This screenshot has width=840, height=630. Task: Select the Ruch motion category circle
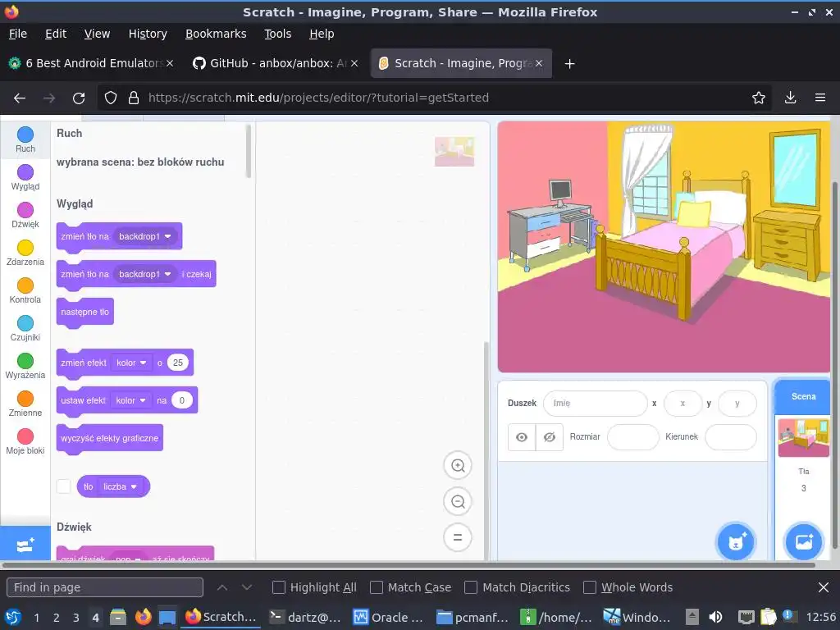click(x=25, y=135)
